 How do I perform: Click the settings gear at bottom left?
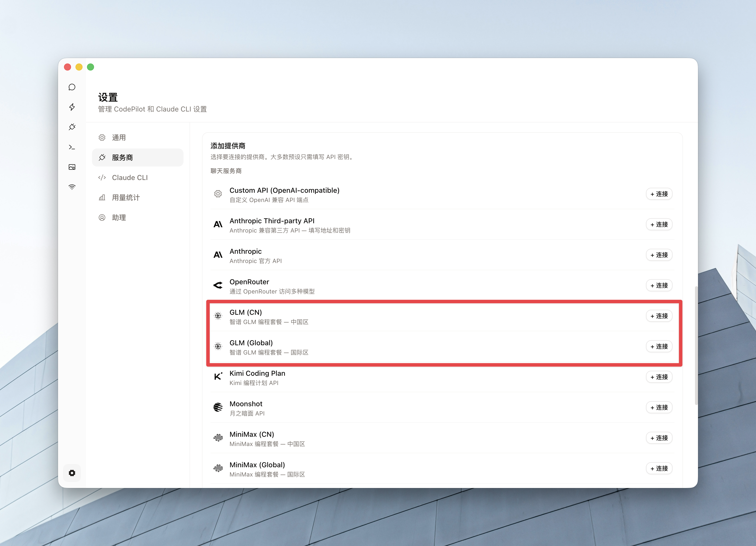coord(72,473)
